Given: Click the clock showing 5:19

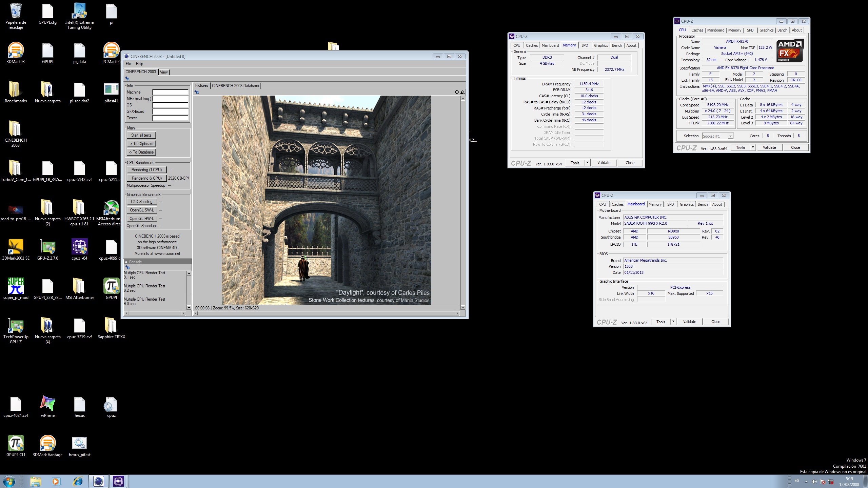Looking at the screenshot, I should [849, 479].
